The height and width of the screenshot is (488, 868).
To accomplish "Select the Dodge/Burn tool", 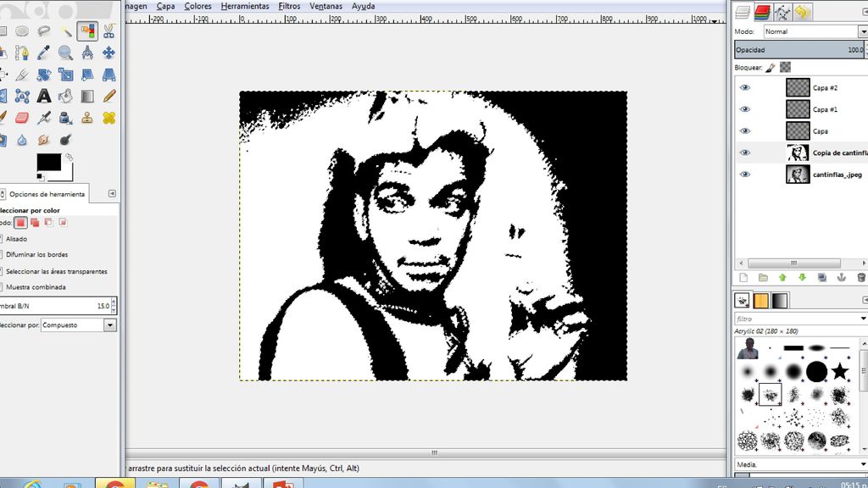I will click(x=65, y=140).
